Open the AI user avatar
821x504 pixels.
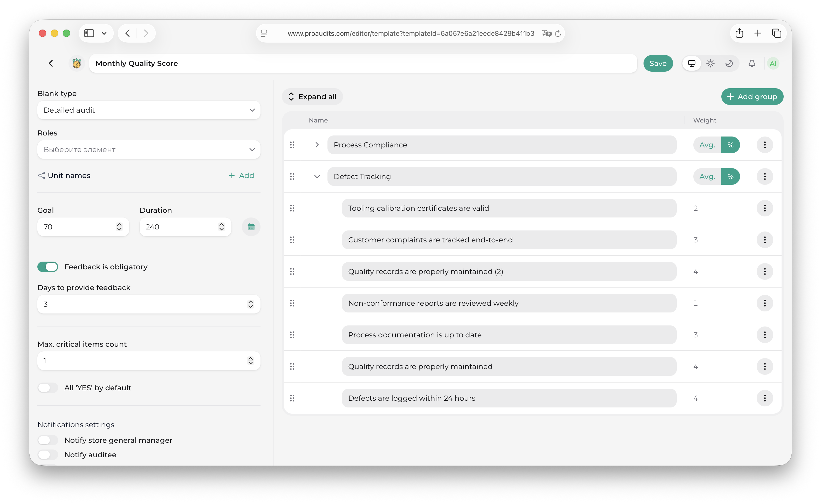pos(773,63)
